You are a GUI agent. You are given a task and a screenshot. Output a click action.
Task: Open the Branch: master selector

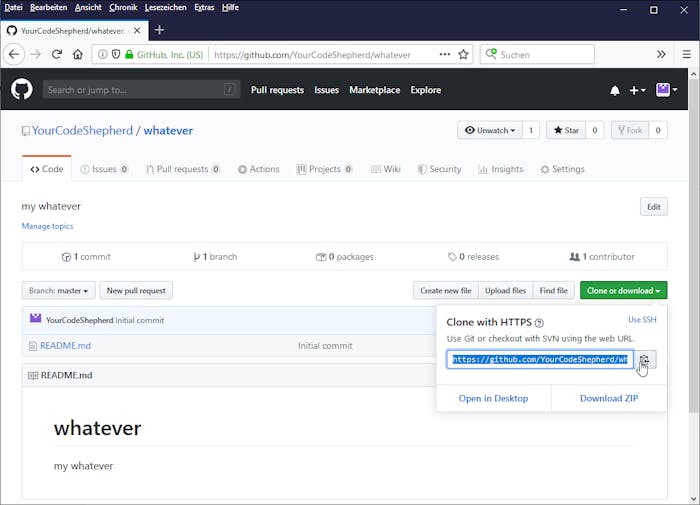pyautogui.click(x=58, y=291)
